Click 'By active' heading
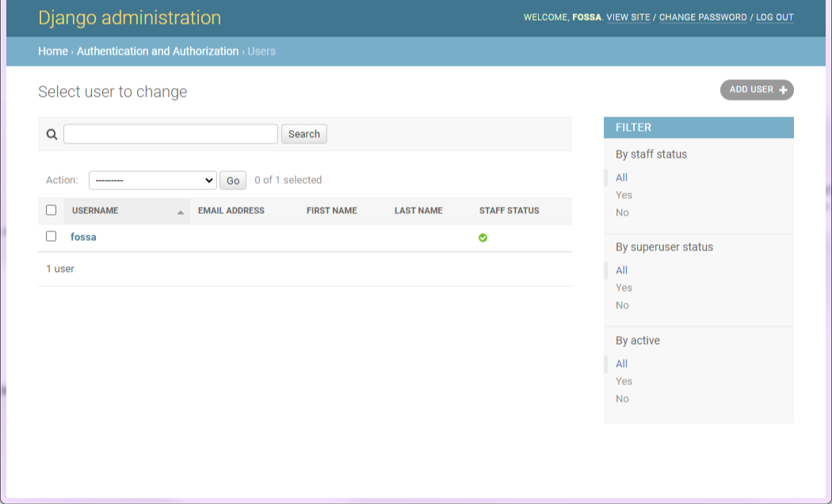The width and height of the screenshot is (832, 504). [637, 341]
